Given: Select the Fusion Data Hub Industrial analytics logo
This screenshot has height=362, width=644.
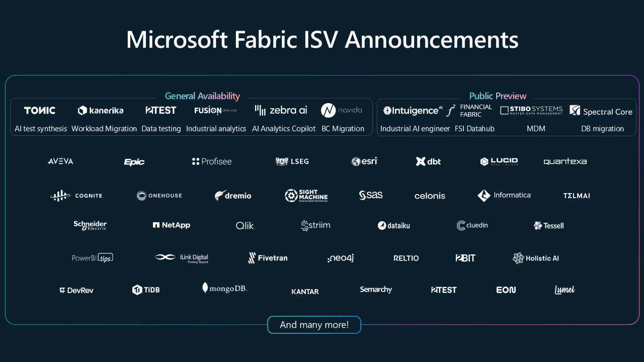Looking at the screenshot, I should tap(215, 110).
